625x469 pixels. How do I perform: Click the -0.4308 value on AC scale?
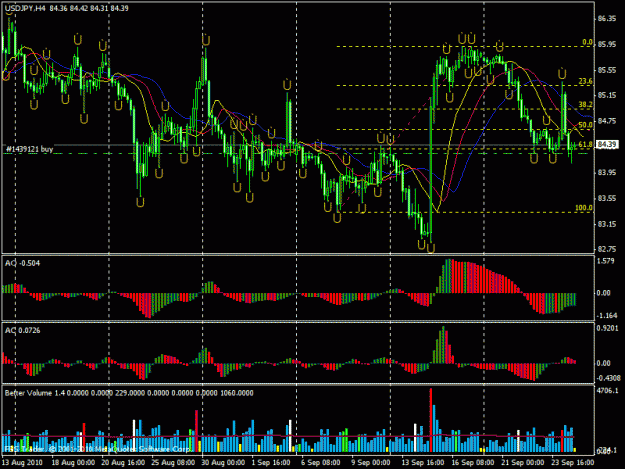(608, 378)
